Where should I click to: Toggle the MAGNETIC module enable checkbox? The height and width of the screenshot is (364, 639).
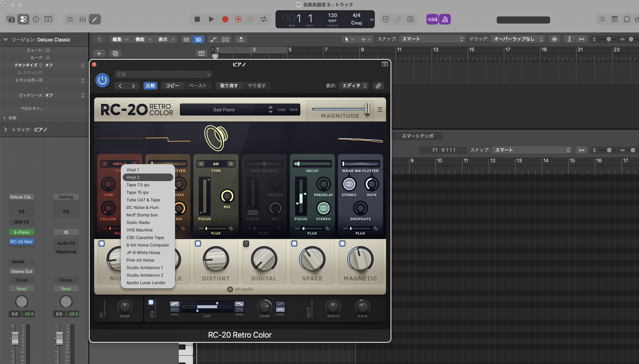tap(342, 243)
